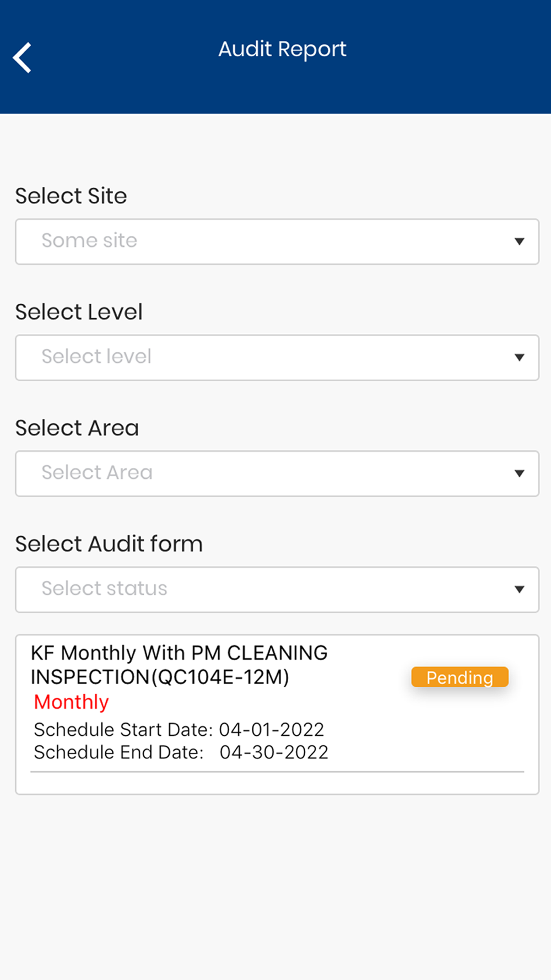Click the Select status dropdown arrow
The width and height of the screenshot is (551, 980).
click(x=519, y=590)
